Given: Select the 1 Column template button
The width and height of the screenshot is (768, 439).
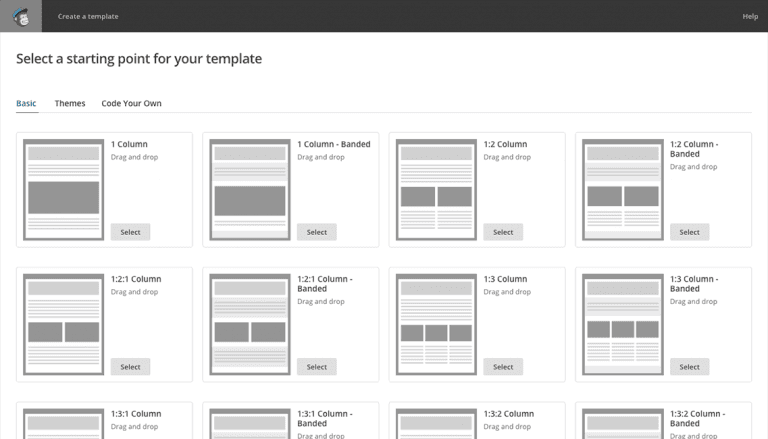Looking at the screenshot, I should pos(130,232).
